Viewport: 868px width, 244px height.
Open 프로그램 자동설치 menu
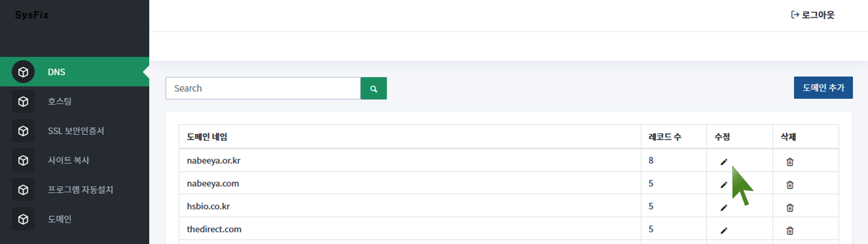tap(80, 190)
